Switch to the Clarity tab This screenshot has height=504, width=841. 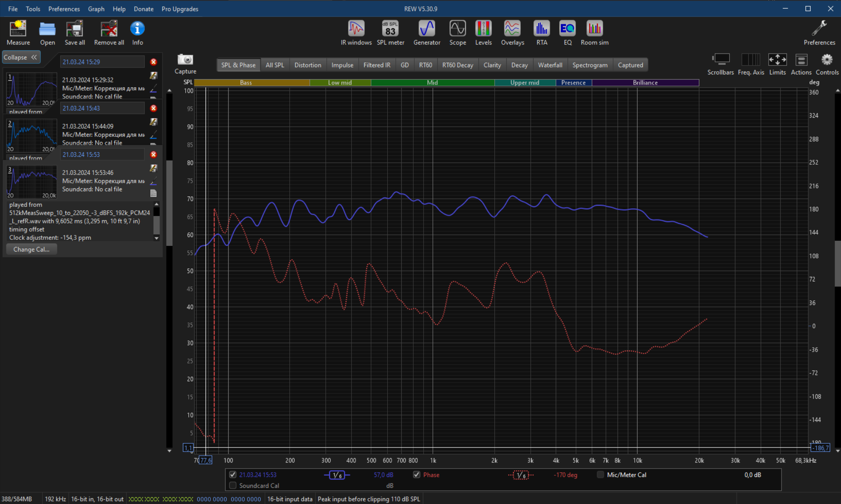492,65
